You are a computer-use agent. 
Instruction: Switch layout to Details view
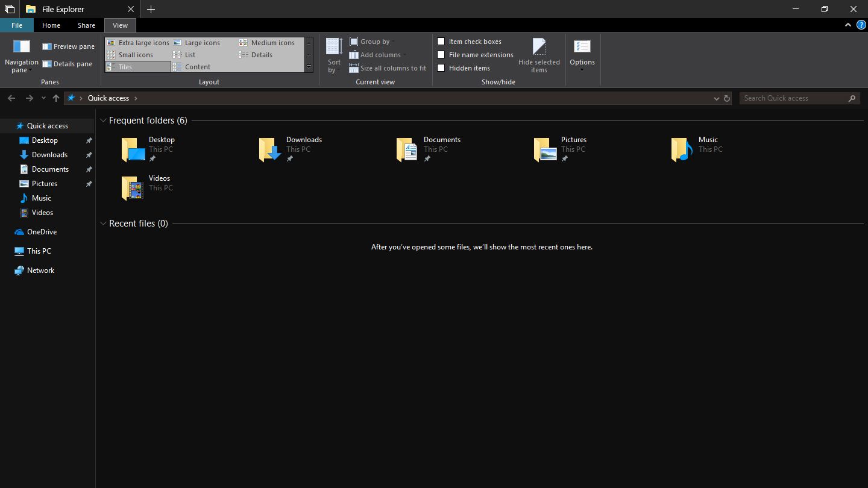[x=256, y=55]
